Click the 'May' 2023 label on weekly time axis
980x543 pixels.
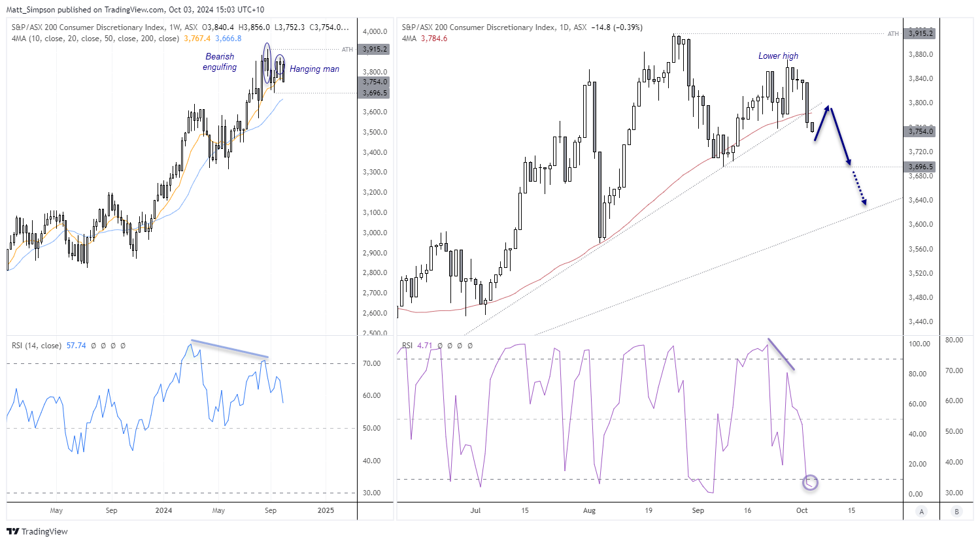click(x=56, y=510)
